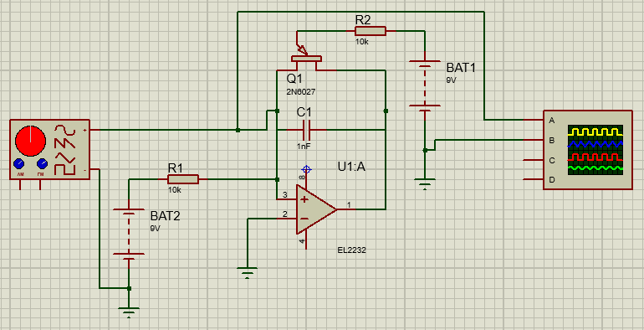Click oscilloscope channel C pin
This screenshot has width=644, height=330.
click(534, 160)
